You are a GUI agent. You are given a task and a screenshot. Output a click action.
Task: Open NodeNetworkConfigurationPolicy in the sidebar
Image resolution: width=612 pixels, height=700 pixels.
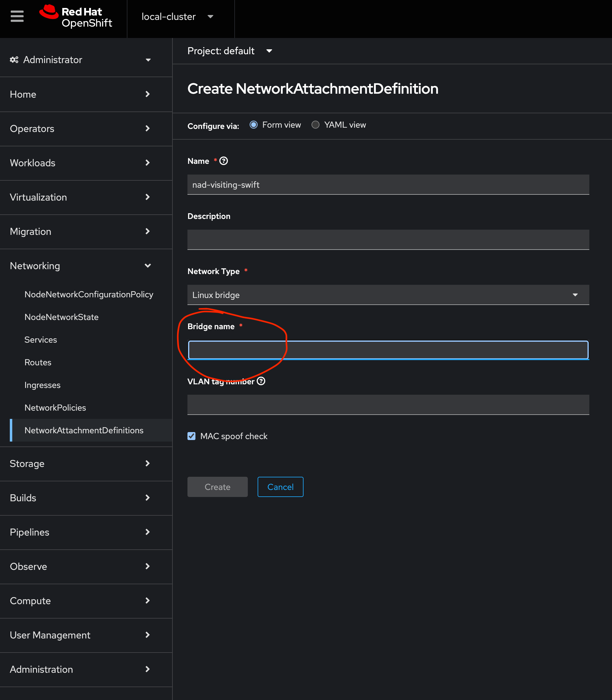point(89,294)
